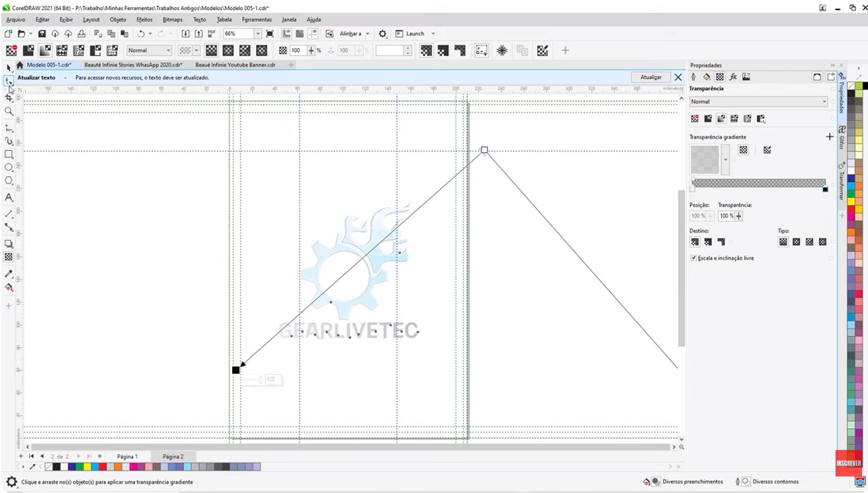This screenshot has height=493, width=868.
Task: Go to Página 2 at the document bottom
Action: coord(172,456)
